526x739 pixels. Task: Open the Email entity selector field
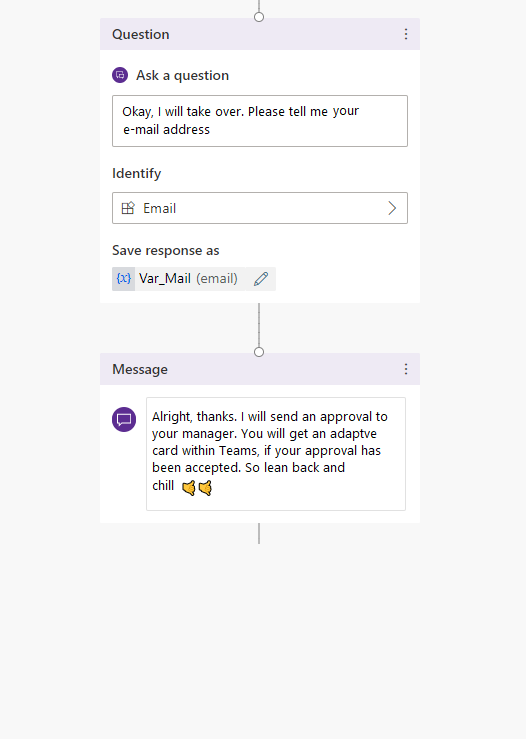(260, 208)
